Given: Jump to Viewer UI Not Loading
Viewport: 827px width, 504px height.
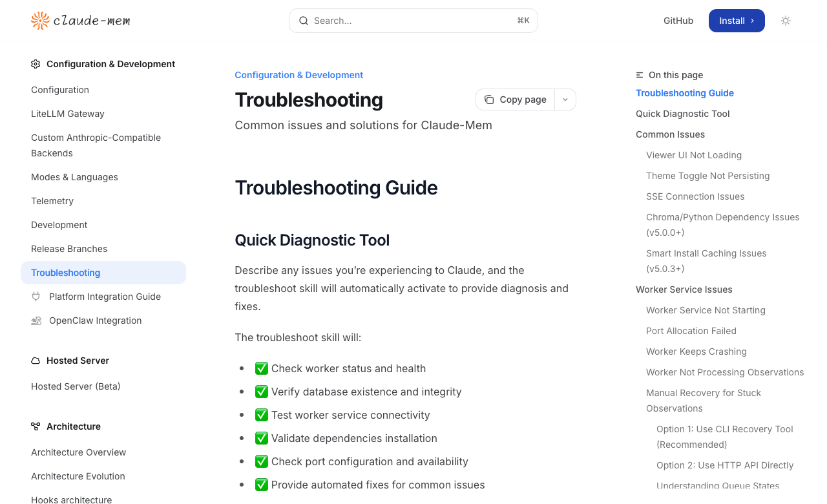Looking at the screenshot, I should point(694,155).
